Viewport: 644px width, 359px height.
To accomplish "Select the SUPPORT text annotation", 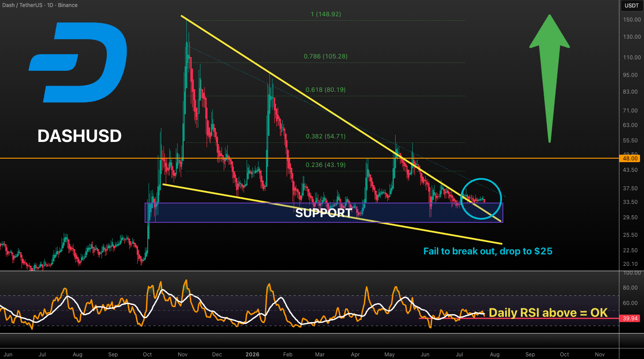I will coord(324,213).
